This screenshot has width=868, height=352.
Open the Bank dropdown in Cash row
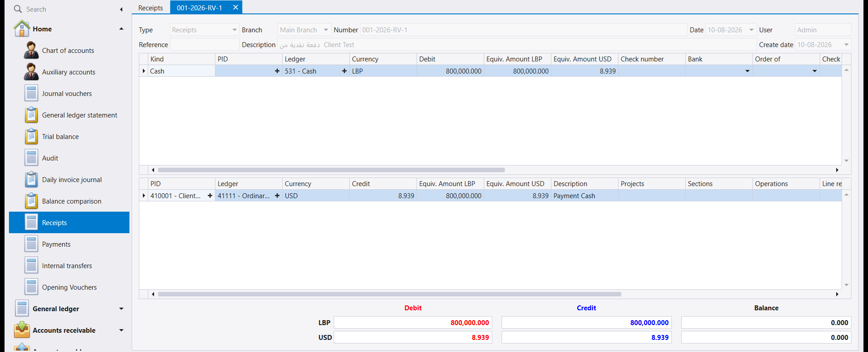tap(747, 71)
